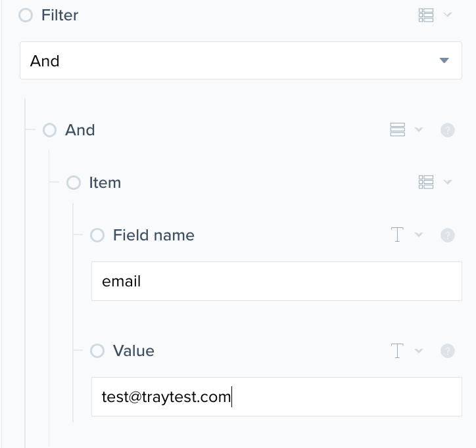
Task: Toggle the Filter radio circle
Action: coord(26,15)
